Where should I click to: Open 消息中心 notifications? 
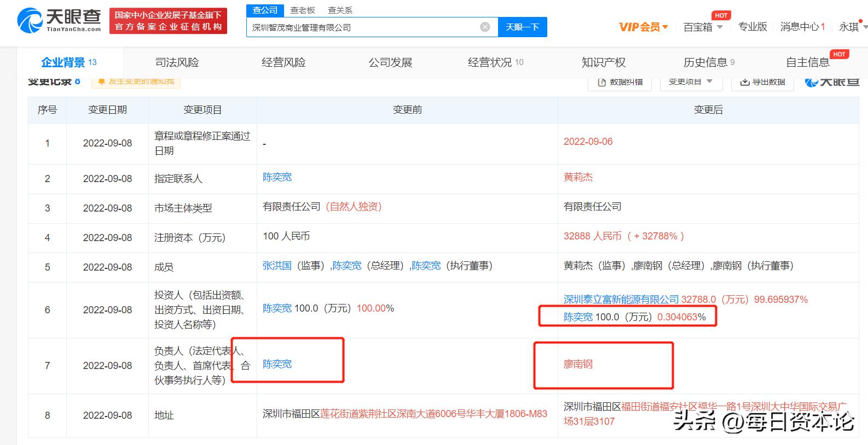click(802, 27)
